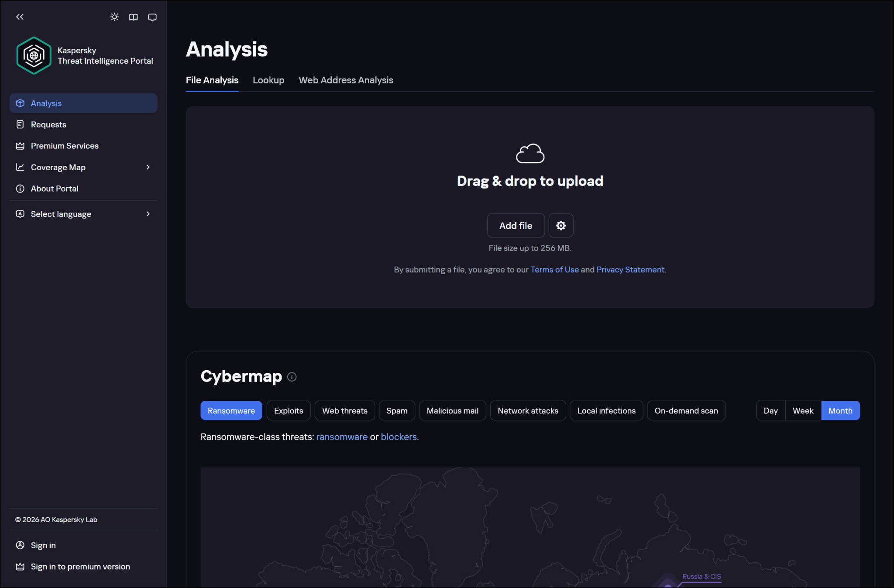Image resolution: width=894 pixels, height=588 pixels.
Task: Open file analysis settings gear button
Action: click(x=561, y=225)
